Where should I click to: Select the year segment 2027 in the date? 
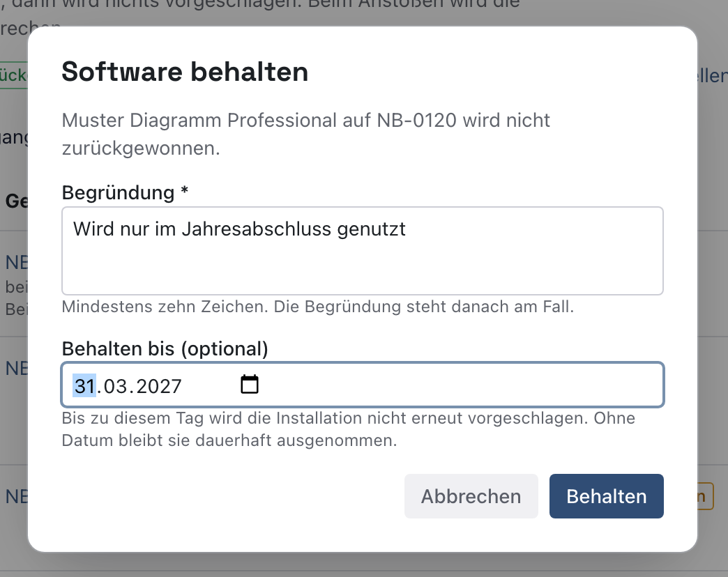click(159, 386)
